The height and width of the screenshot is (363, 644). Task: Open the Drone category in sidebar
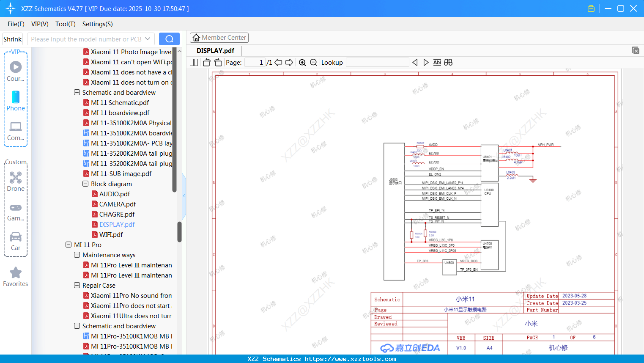(x=16, y=181)
